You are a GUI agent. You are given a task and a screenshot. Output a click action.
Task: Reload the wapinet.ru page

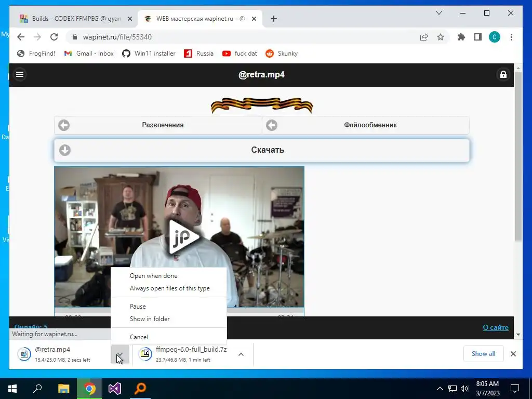pos(54,37)
